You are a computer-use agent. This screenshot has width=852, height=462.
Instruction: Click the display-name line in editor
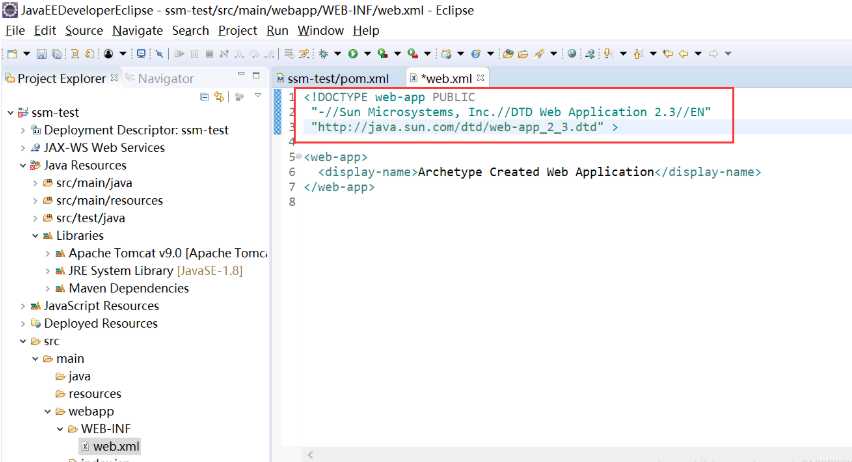[x=540, y=172]
